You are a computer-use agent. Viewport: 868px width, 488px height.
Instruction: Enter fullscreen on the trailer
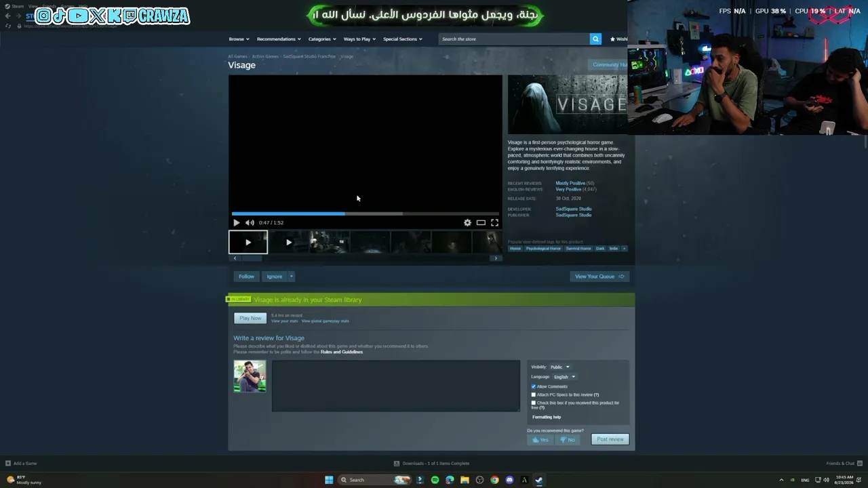[x=494, y=222]
